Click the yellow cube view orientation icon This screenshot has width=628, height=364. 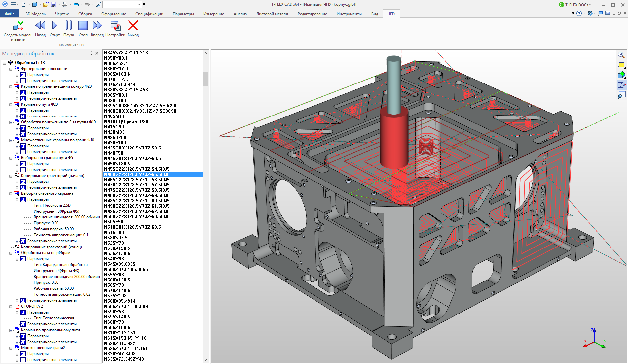(x=621, y=65)
